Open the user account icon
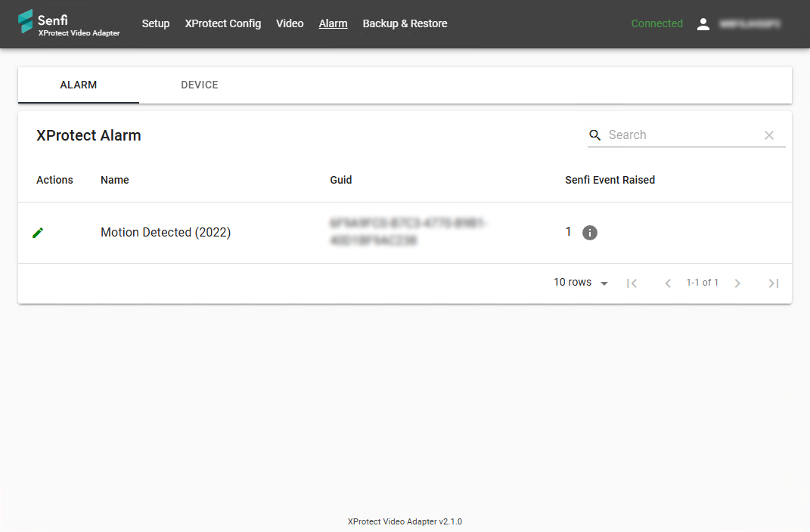 click(703, 24)
